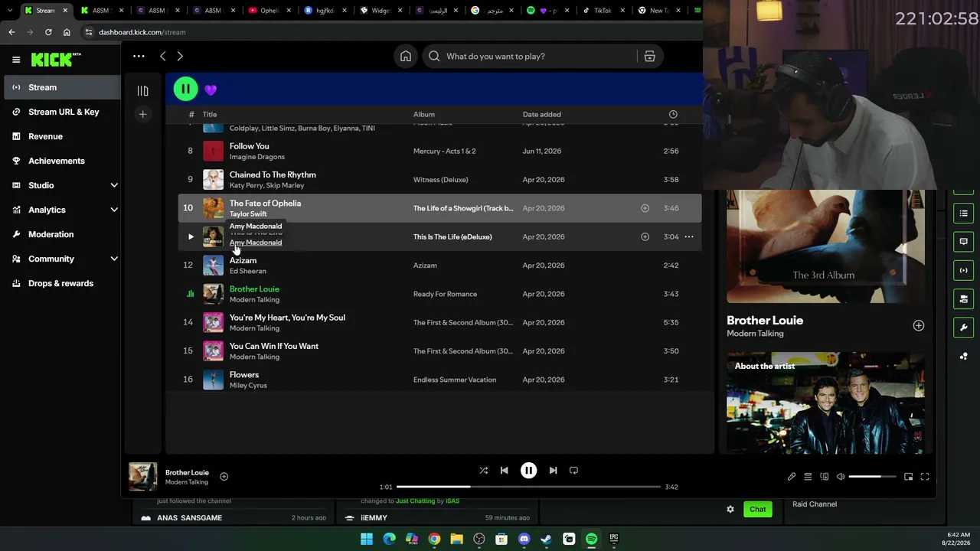Open Connect to a device
This screenshot has height=551, width=980.
pyautogui.click(x=824, y=477)
